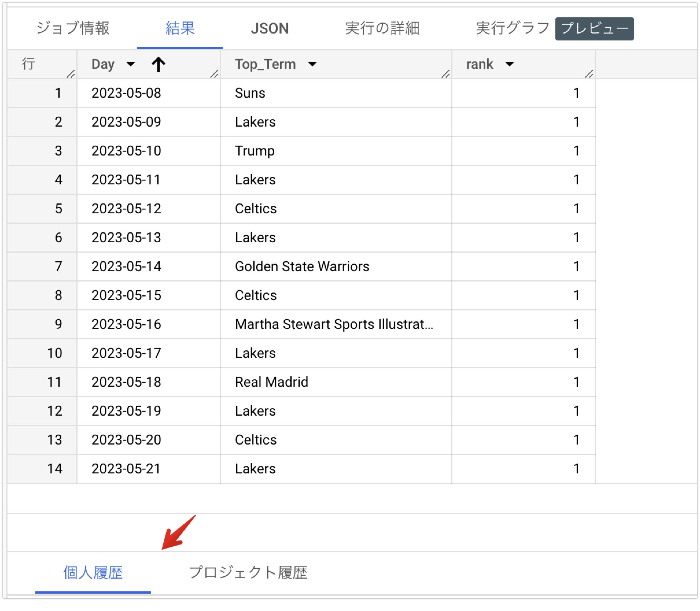Select the cell 2023-05-19
Viewport: 700px width, 611px height.
[149, 411]
